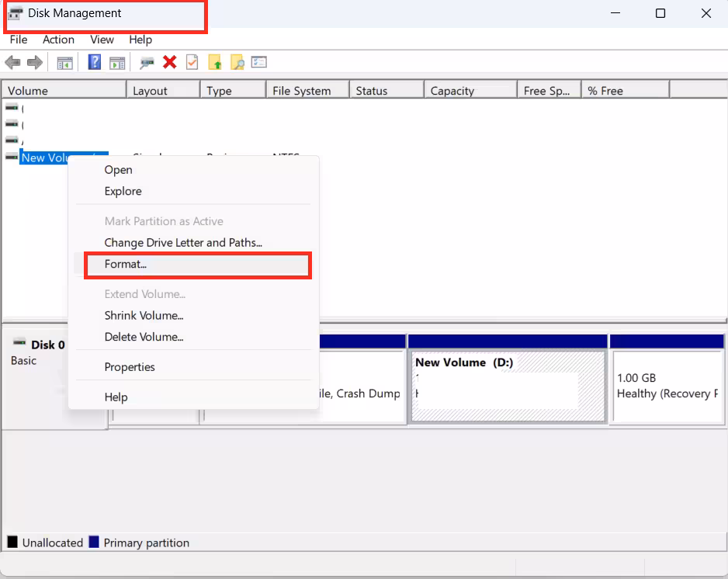Screen dimensions: 728x579
Task: Maximize the Disk Management window
Action: 660,13
